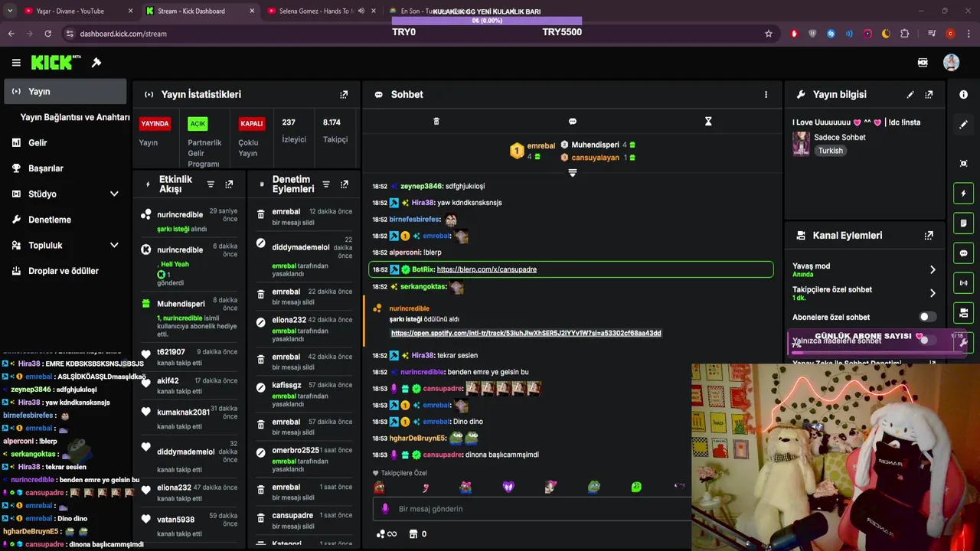Click the KAPALI Çoklu Yayın badge
Screen dimensions: 980x551
point(251,123)
